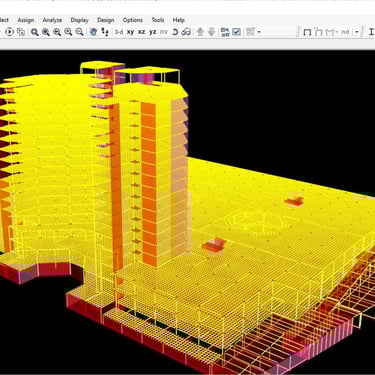Image resolution: width=375 pixels, height=375 pixels.
Task: Click the overlapping-squares icon beside Run Analysis
Action: coord(21,32)
